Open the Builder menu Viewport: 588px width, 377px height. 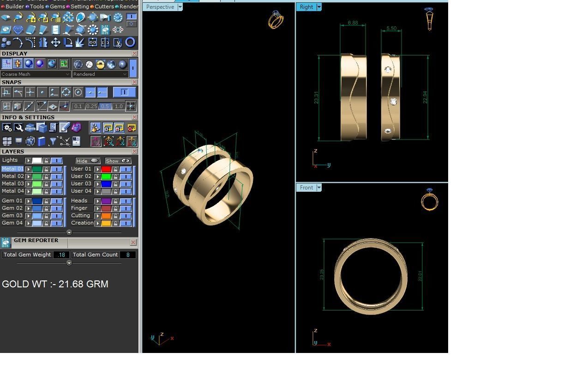click(x=14, y=6)
